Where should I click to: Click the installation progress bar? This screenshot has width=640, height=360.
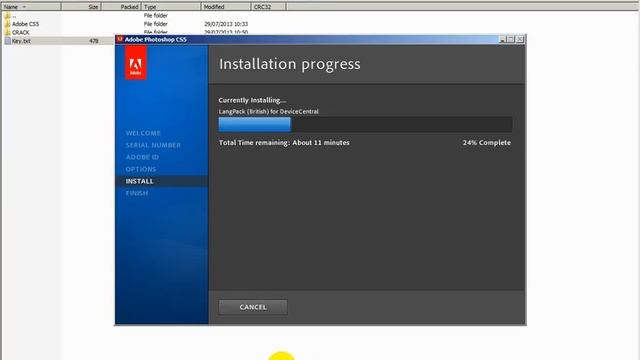point(365,124)
